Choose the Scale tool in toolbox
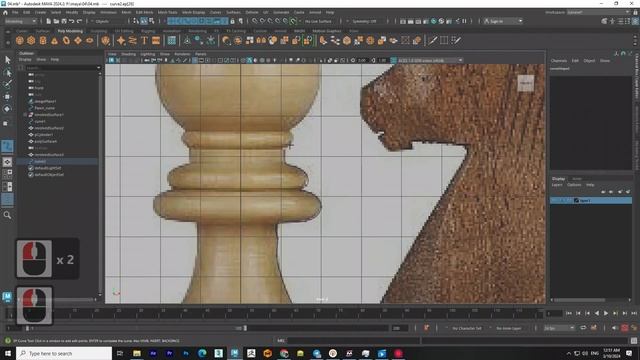Viewport: 640px width, 360px height. click(x=6, y=123)
